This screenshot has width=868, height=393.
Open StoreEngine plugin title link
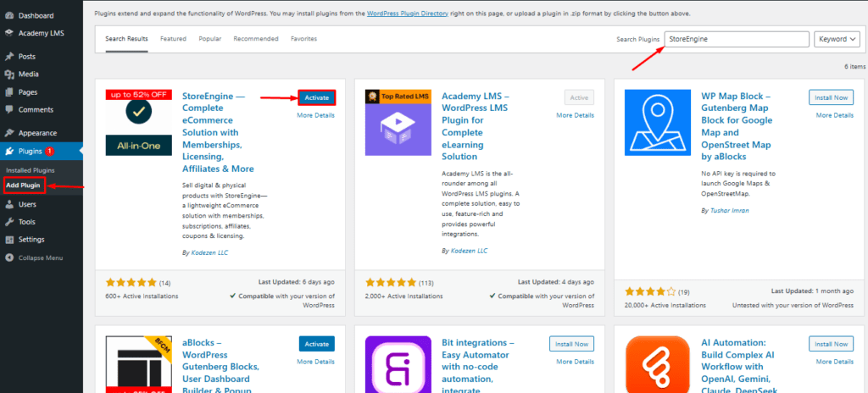coord(218,132)
